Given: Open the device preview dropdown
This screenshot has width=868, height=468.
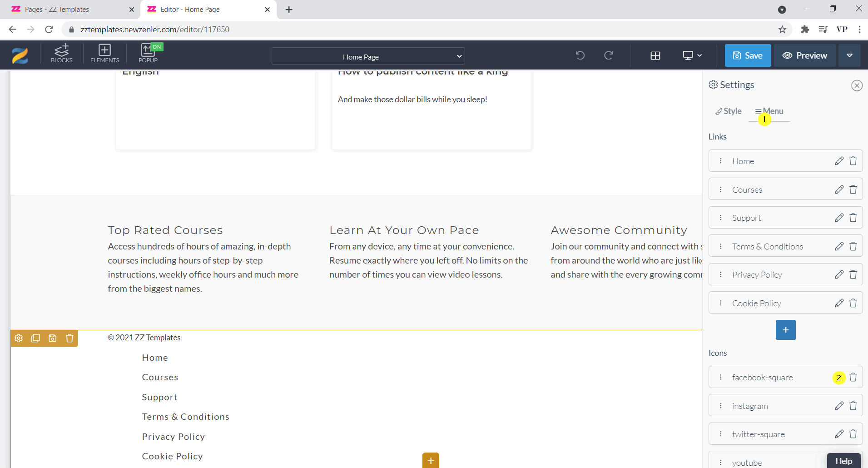Looking at the screenshot, I should pos(692,55).
